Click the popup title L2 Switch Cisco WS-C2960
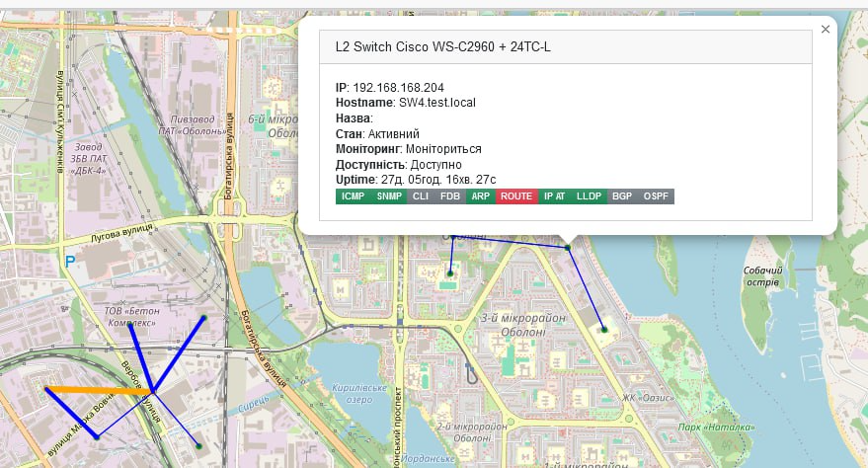Image resolution: width=868 pixels, height=468 pixels. 442,47
